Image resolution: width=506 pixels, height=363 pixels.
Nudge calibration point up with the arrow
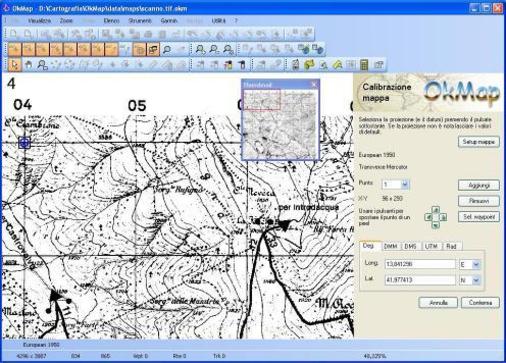pos(436,210)
